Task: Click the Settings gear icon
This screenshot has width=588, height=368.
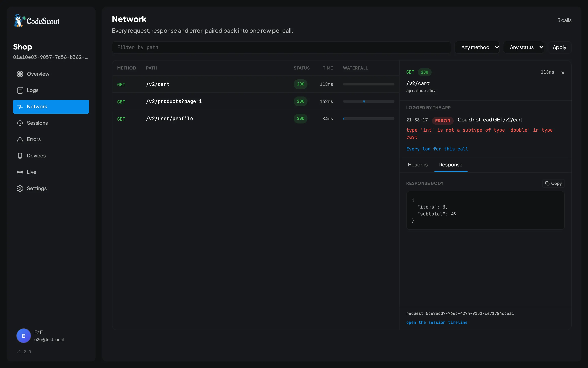Action: [20, 188]
